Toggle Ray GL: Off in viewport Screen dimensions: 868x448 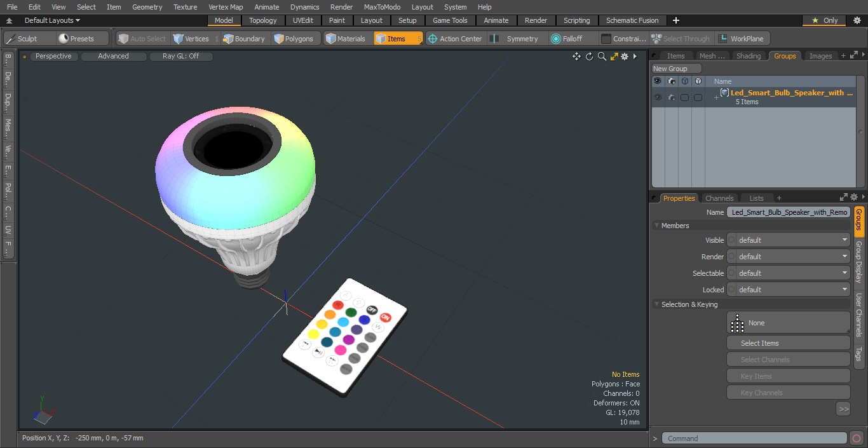pyautogui.click(x=181, y=57)
